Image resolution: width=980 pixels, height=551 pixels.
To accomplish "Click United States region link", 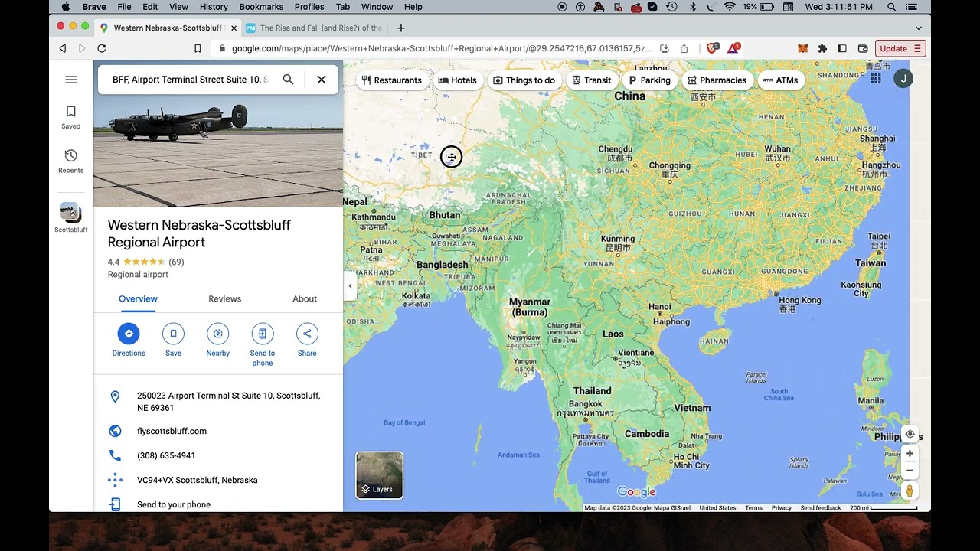I will pyautogui.click(x=717, y=508).
